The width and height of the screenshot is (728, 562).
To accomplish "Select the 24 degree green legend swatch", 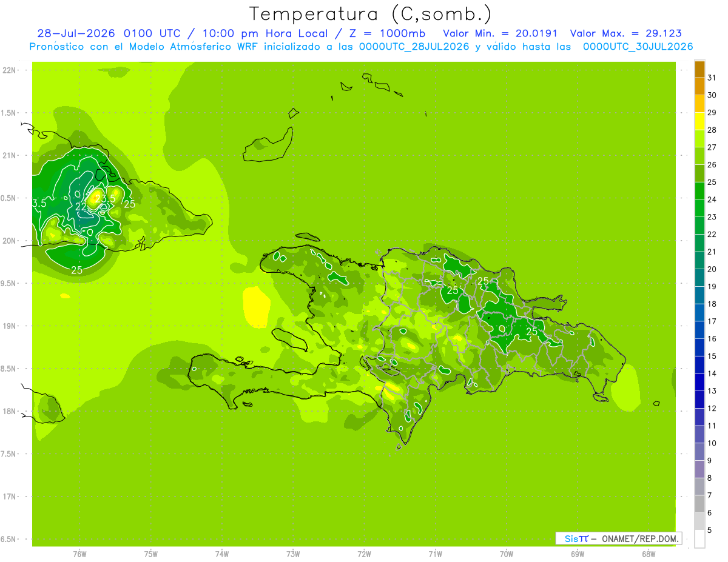I will point(699,190).
